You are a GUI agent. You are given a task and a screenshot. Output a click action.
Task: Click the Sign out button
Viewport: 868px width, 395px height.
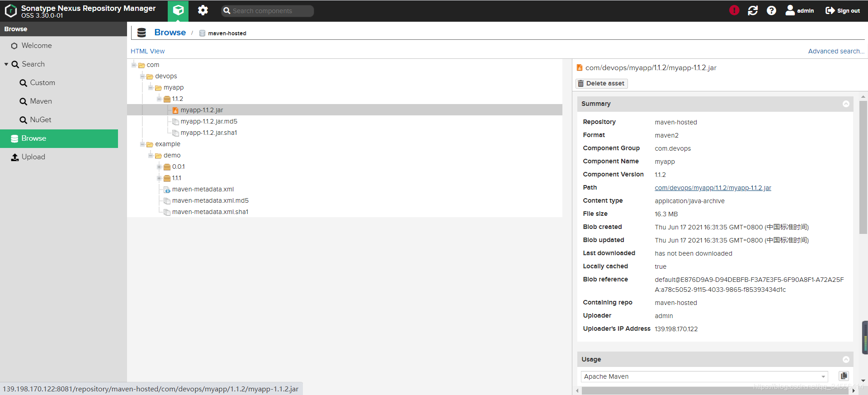coord(842,10)
